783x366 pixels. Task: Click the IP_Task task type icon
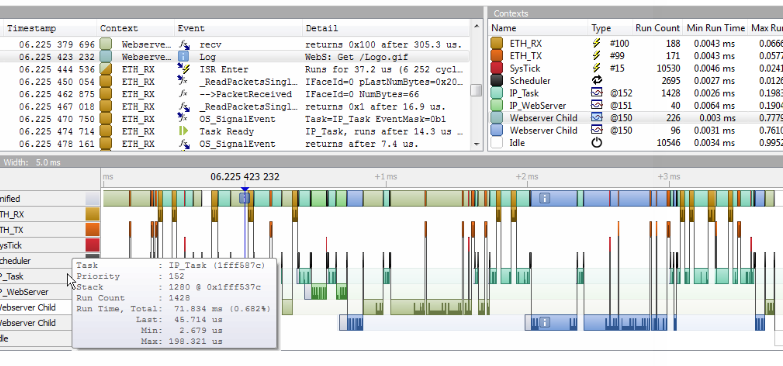pos(597,93)
